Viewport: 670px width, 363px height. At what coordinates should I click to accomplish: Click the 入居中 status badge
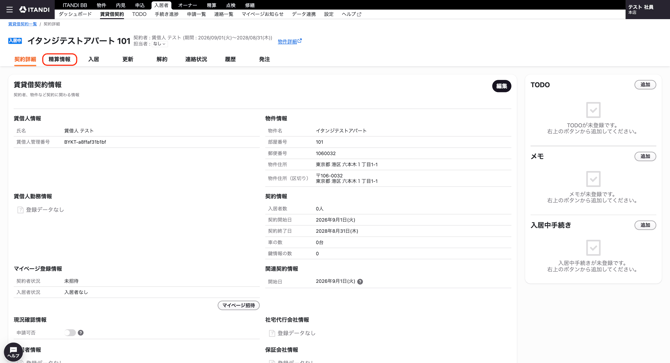pyautogui.click(x=15, y=41)
